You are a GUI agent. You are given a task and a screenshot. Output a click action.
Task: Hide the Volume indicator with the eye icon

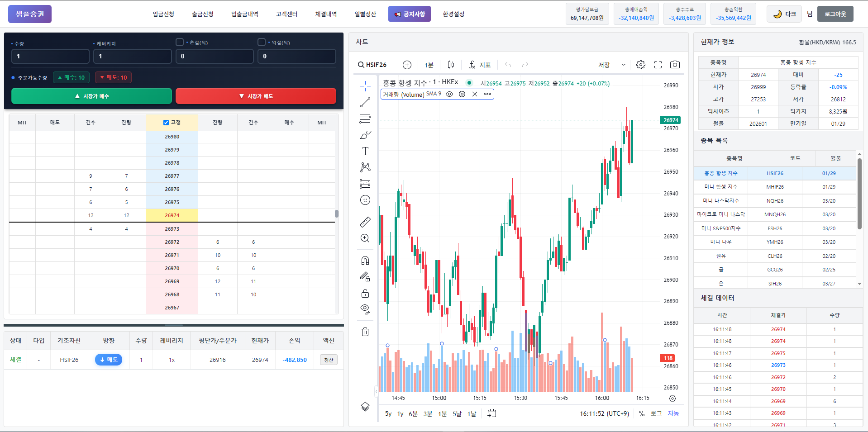coord(449,94)
